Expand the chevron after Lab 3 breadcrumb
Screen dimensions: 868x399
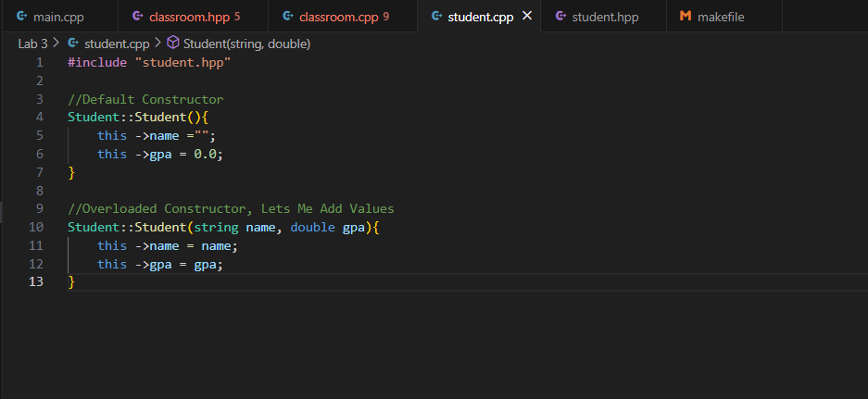click(x=56, y=44)
